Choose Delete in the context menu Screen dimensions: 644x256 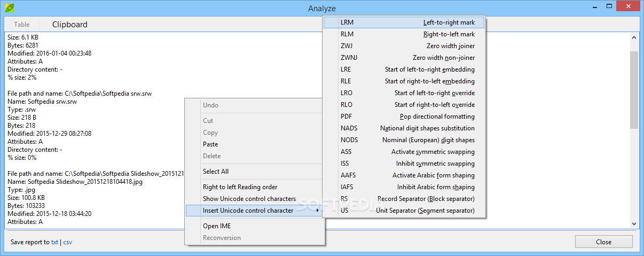pos(255,156)
